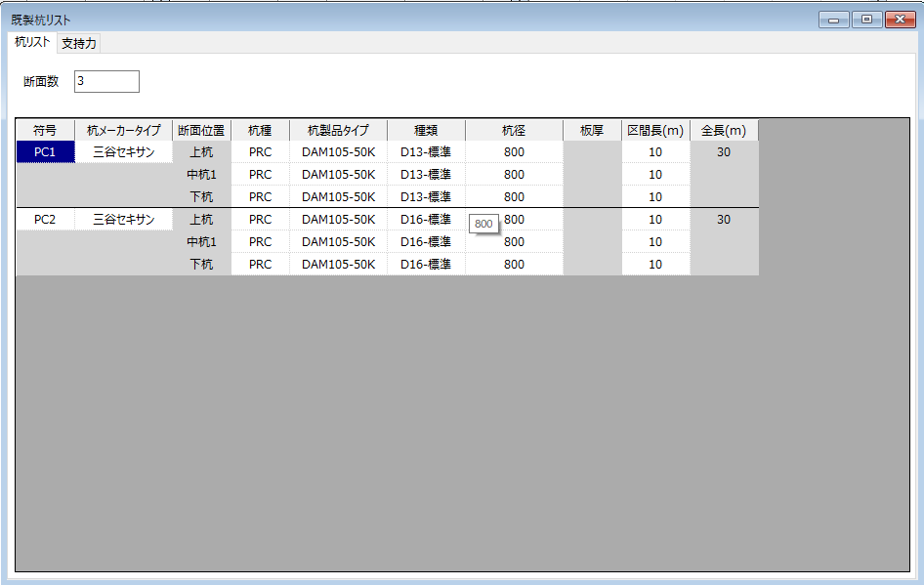Click PC1 下杭 PRC 杭種 cell
924x585 pixels.
pyautogui.click(x=260, y=197)
